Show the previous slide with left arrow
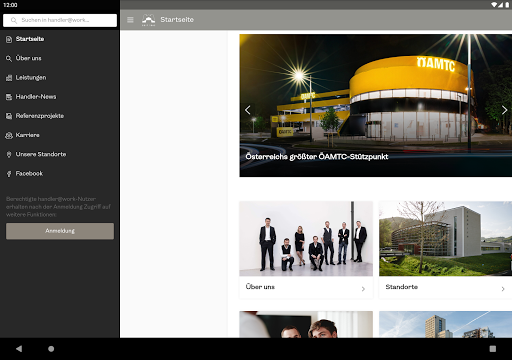This screenshot has width=512, height=360. click(x=248, y=110)
